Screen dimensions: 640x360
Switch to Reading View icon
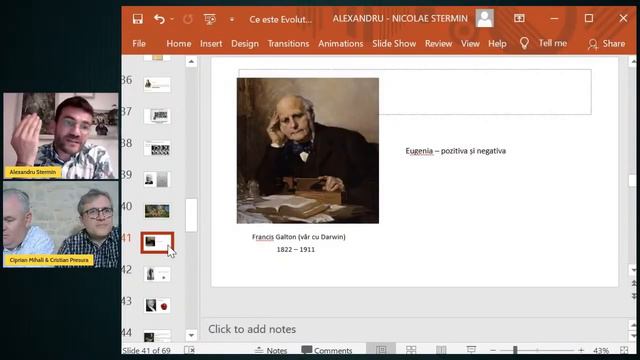pos(441,350)
